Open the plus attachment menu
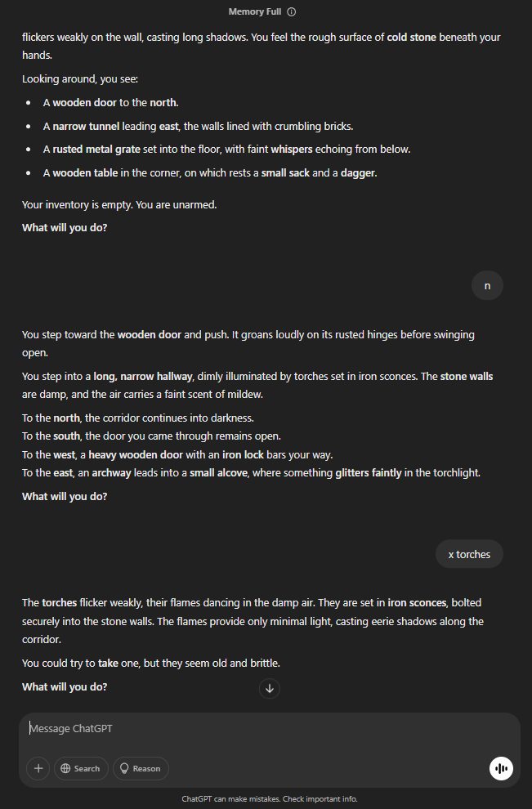The image size is (532, 809). tap(38, 768)
